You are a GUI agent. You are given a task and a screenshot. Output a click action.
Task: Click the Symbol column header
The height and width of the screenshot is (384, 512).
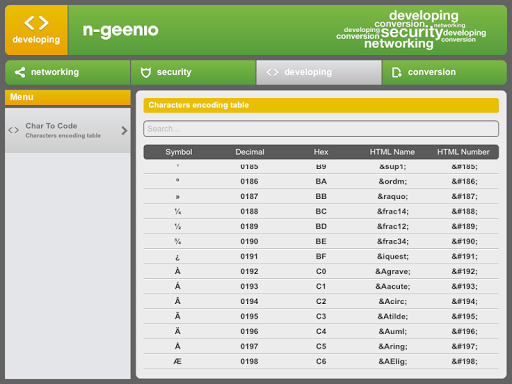click(x=179, y=152)
